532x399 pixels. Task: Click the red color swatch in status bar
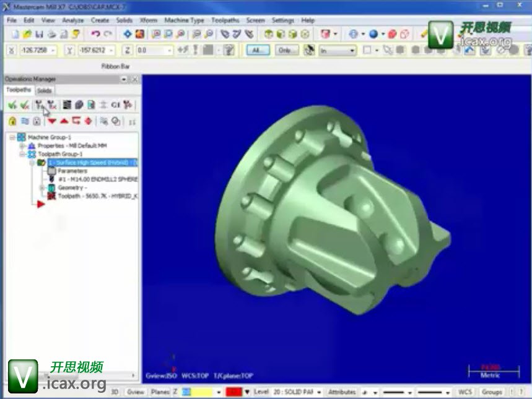234,392
